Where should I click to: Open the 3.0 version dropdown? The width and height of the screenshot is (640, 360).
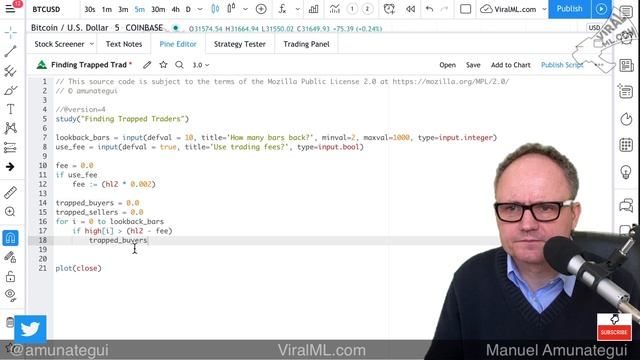click(201, 65)
